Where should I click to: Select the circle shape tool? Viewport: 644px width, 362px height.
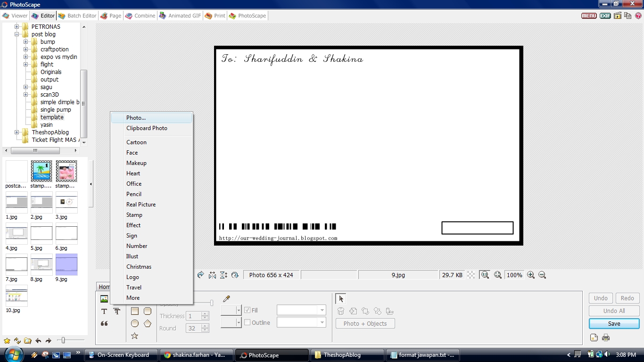(x=135, y=323)
